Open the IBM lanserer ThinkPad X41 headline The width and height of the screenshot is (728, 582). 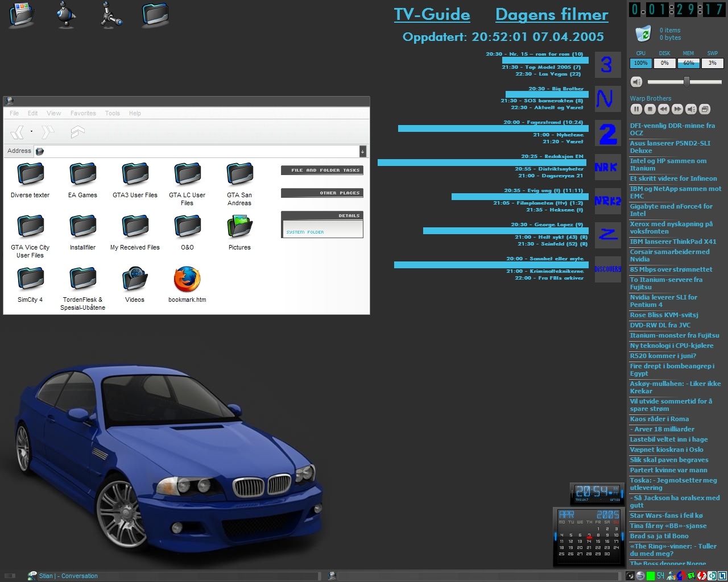[673, 242]
